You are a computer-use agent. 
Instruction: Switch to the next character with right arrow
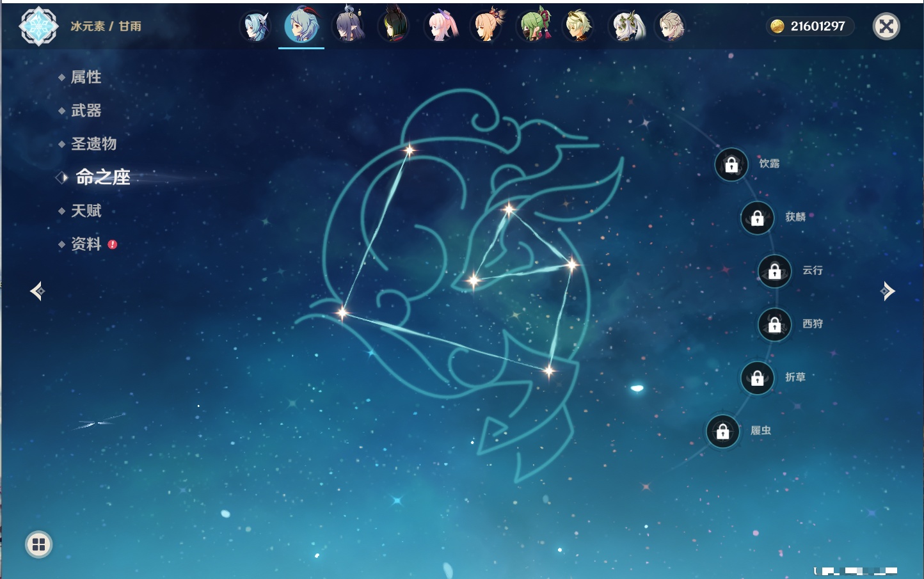tap(888, 291)
